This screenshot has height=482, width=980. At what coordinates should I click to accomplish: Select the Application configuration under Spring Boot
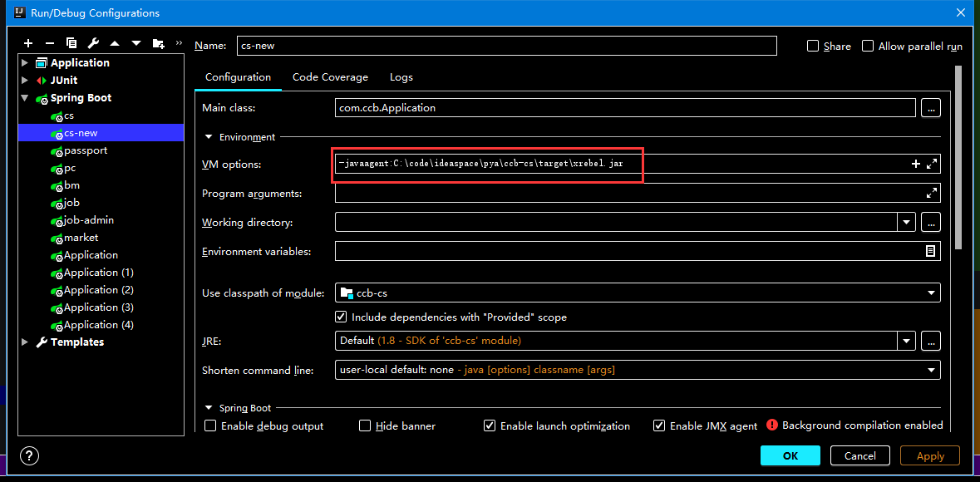(x=91, y=255)
